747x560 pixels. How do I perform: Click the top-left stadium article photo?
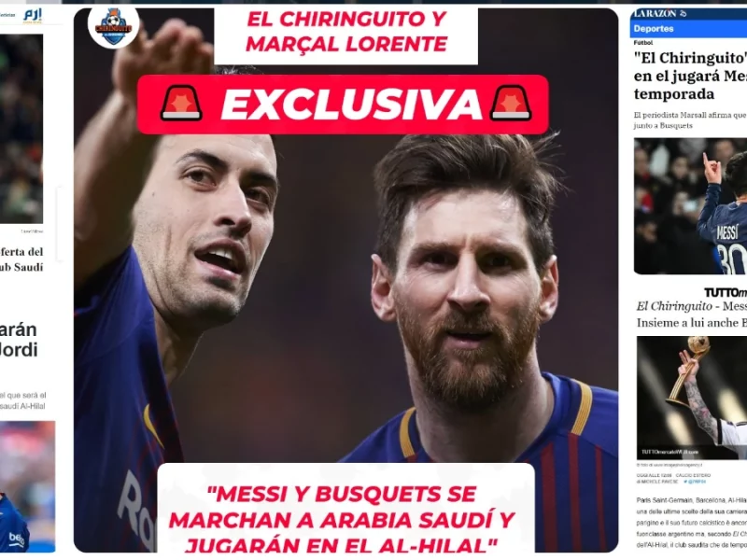(x=21, y=129)
